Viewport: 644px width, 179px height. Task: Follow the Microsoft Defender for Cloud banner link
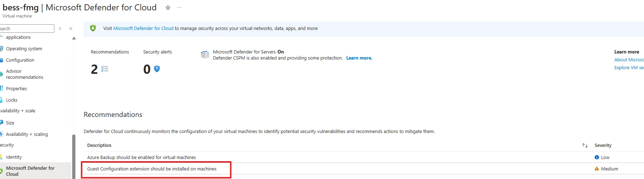[143, 29]
